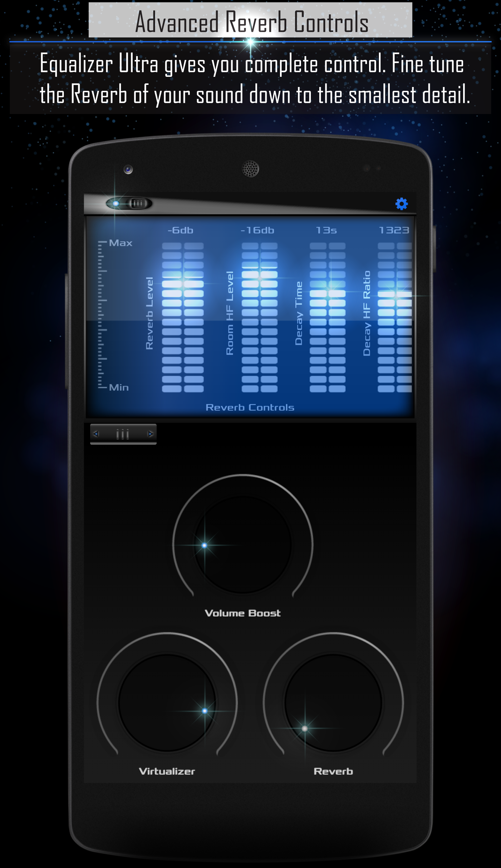Click the Min scale label

119,388
